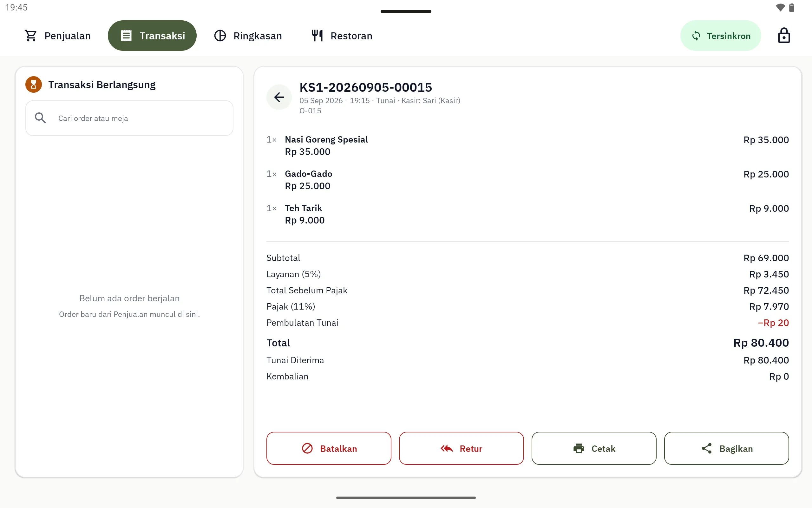Click the sync arrows icon in Tersinkron
812x508 pixels.
tap(696, 36)
